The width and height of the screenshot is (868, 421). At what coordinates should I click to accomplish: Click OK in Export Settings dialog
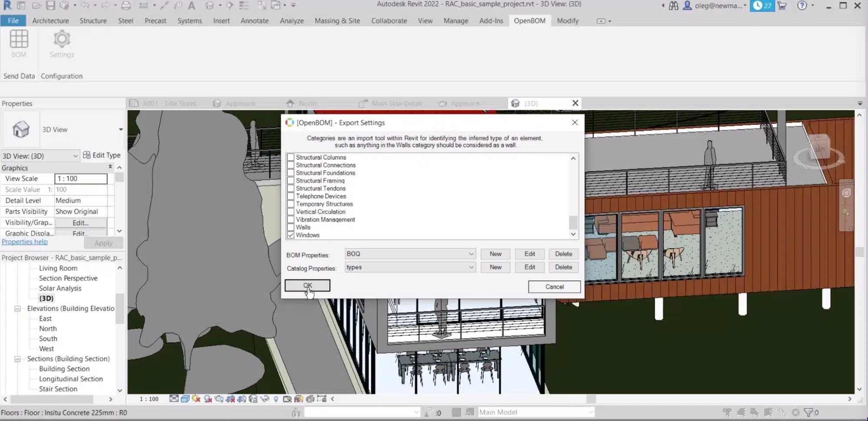pos(307,285)
